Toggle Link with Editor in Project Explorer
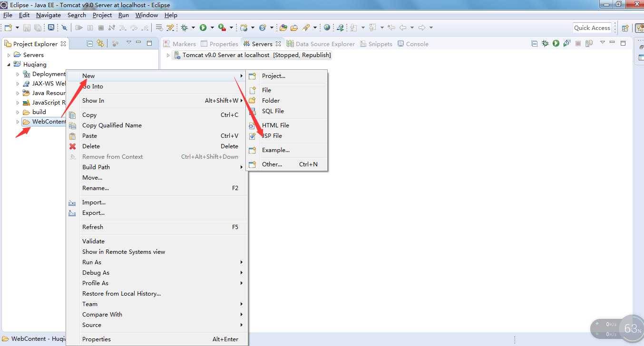 click(x=100, y=44)
